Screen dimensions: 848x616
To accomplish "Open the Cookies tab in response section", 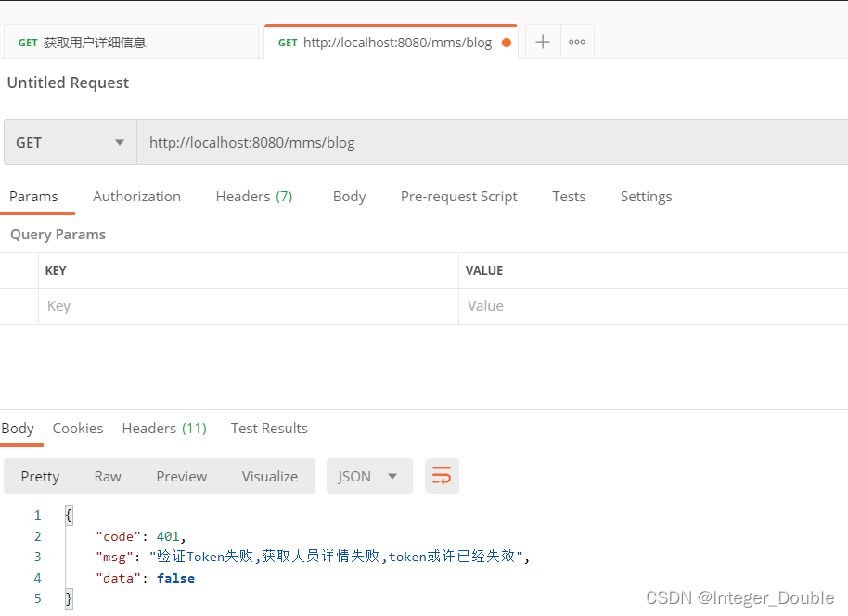I will pos(77,428).
